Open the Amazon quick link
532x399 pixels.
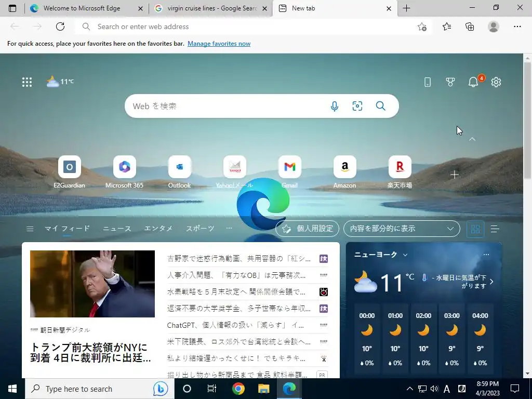pos(345,172)
